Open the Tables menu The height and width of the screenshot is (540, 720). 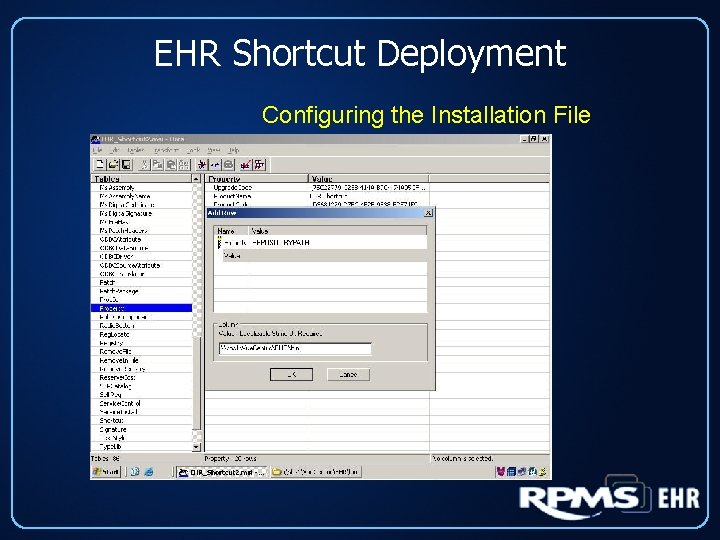pos(136,150)
